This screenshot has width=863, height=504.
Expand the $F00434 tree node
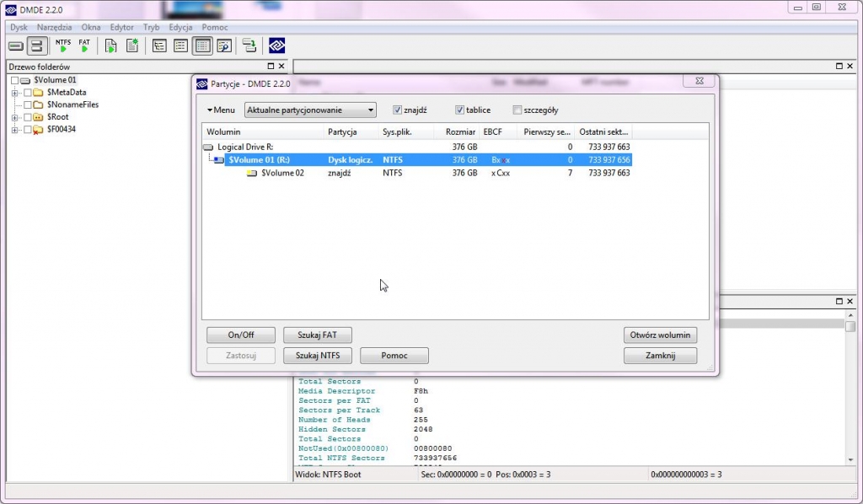click(x=15, y=130)
